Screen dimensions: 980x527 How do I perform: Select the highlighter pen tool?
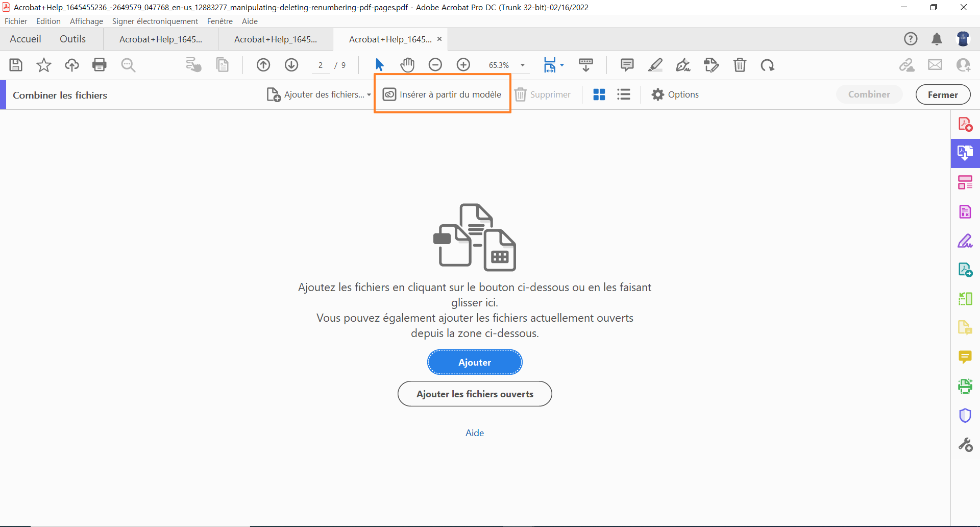(x=655, y=65)
